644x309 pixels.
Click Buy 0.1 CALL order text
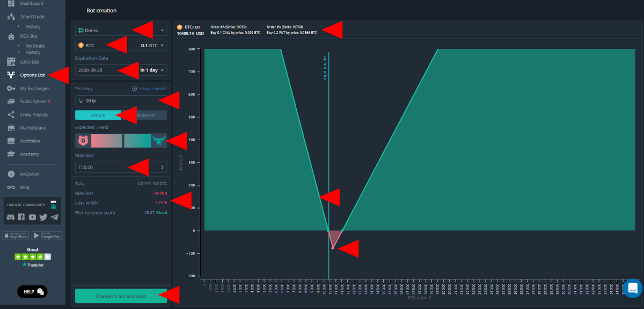[x=235, y=33]
